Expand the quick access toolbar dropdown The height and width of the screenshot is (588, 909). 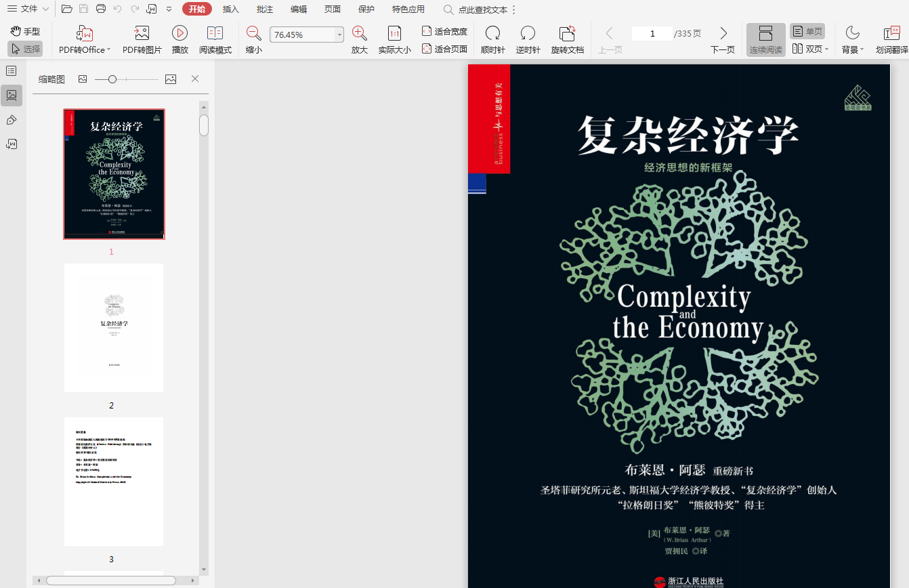tap(169, 9)
